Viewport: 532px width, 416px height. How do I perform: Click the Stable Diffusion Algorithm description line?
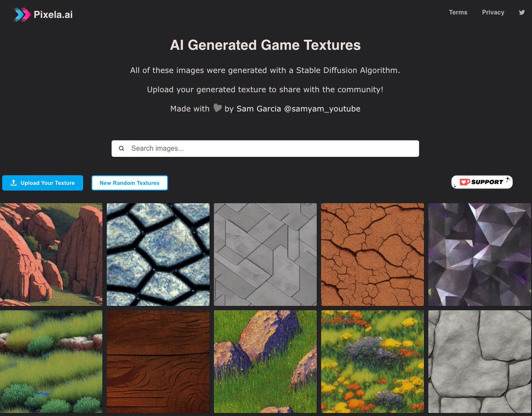point(265,70)
